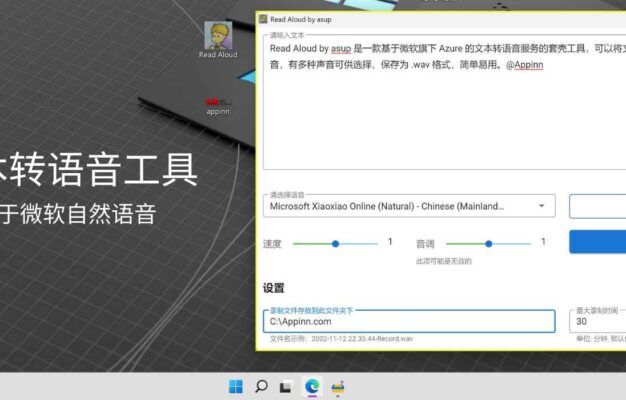Open Task View in the taskbar
Screen dimensions: 626x400
pos(286,386)
